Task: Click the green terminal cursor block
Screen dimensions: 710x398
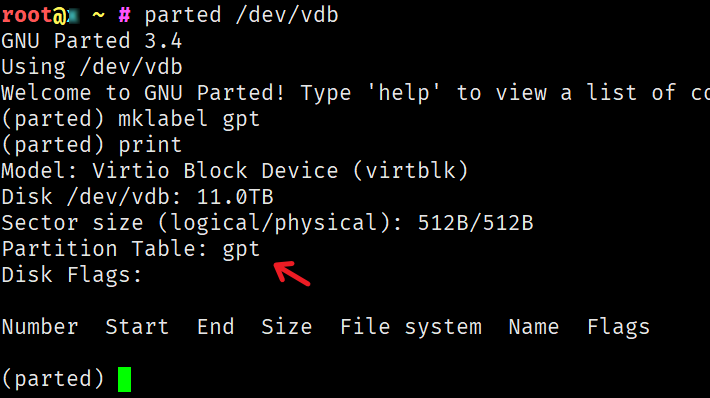Action: [x=125, y=379]
